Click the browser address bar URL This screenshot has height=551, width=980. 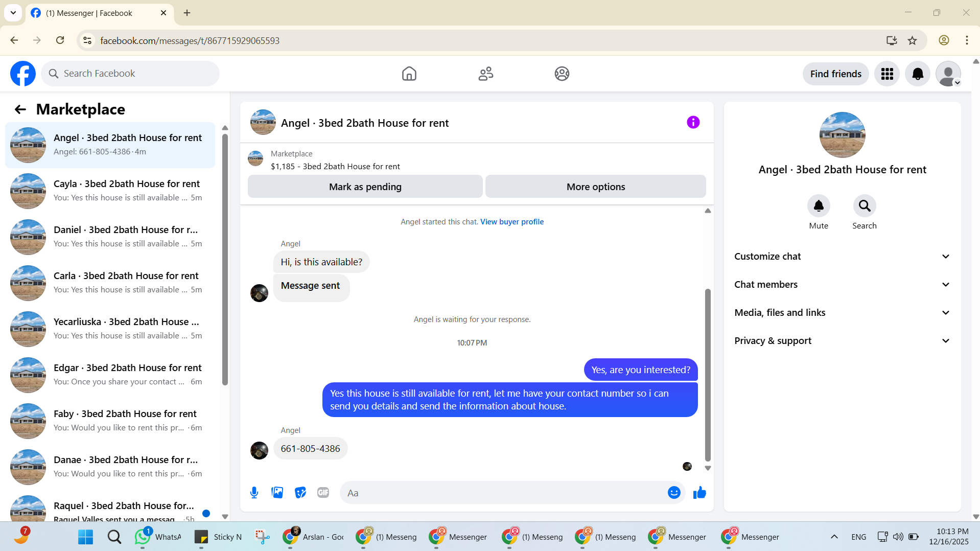[x=190, y=40]
